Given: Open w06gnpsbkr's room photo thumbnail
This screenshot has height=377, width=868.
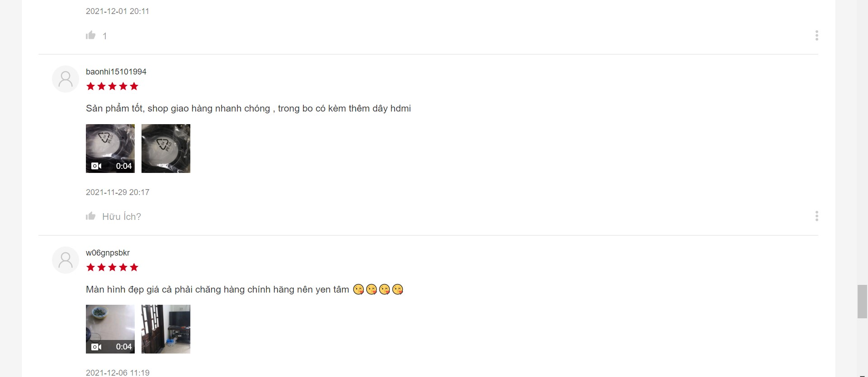Looking at the screenshot, I should (x=166, y=329).
